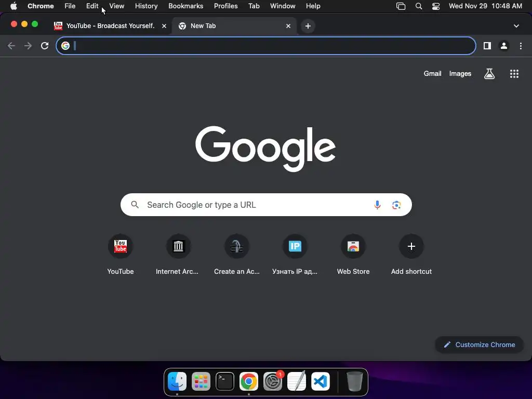Image resolution: width=532 pixels, height=399 pixels.
Task: Open the Trash in the dock
Action: point(354,381)
